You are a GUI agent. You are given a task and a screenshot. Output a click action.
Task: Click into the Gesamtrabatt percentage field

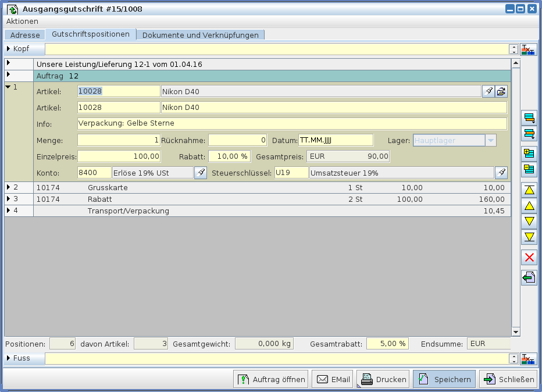pos(387,344)
